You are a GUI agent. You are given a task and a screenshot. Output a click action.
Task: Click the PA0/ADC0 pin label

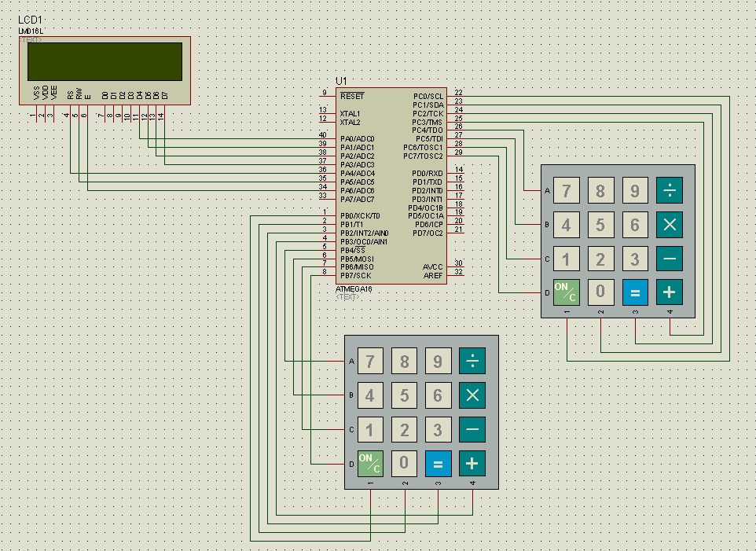pos(358,139)
